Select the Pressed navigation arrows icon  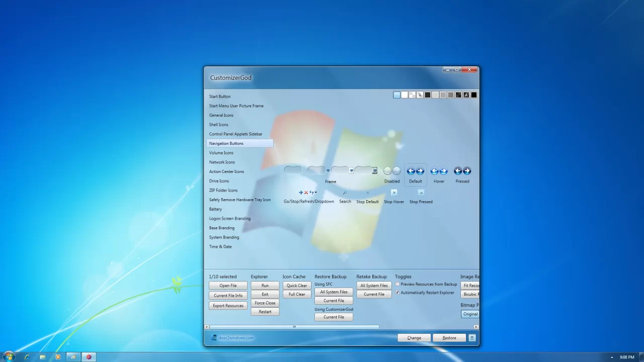462,170
